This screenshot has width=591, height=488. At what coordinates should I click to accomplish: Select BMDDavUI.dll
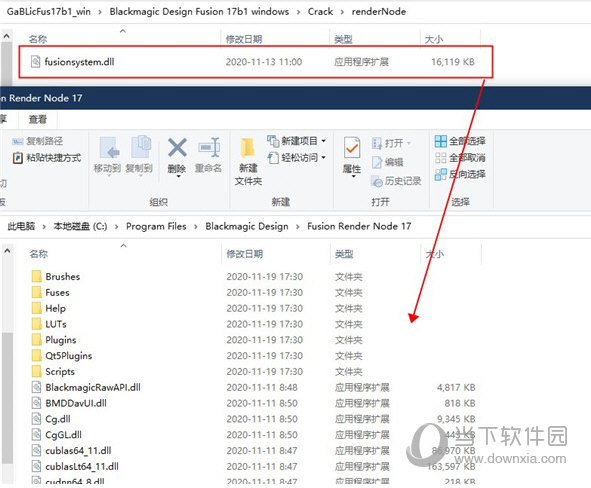pyautogui.click(x=76, y=403)
